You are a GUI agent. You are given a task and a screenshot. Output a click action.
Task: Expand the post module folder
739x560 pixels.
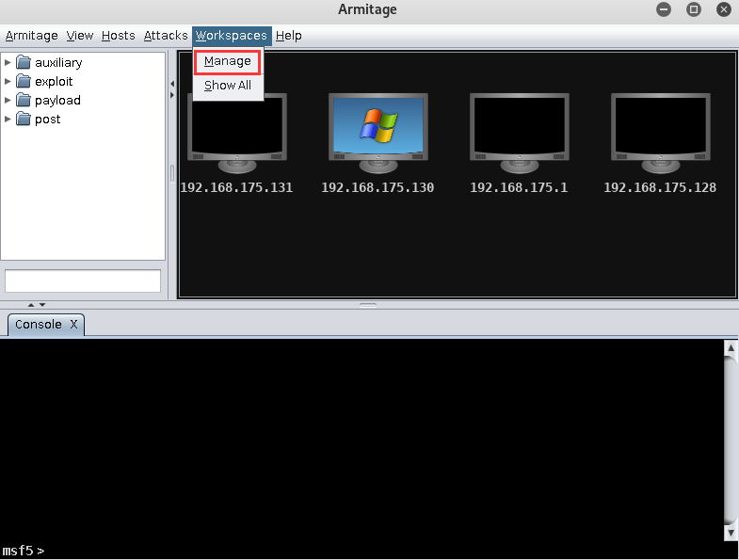pos(8,119)
